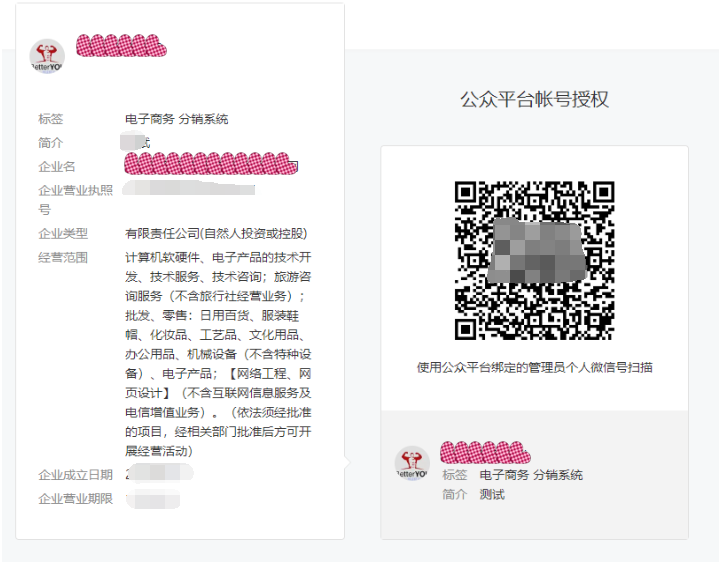Click the redacted account name in the popup header

[x=121, y=46]
